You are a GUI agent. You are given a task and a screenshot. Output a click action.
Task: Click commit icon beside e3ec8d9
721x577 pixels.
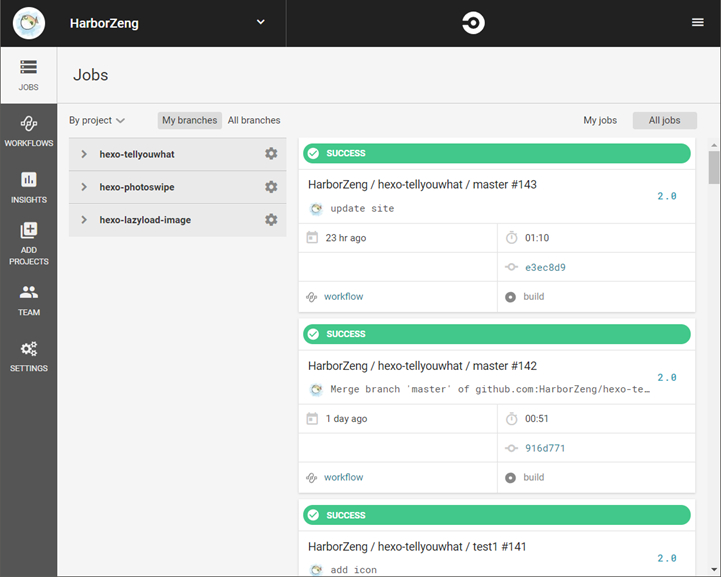[511, 267]
